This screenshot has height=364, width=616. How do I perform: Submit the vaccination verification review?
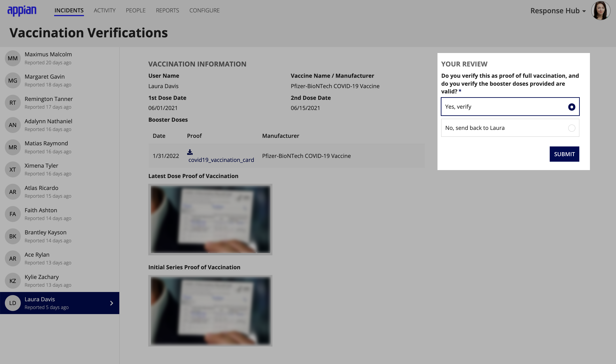[565, 154]
